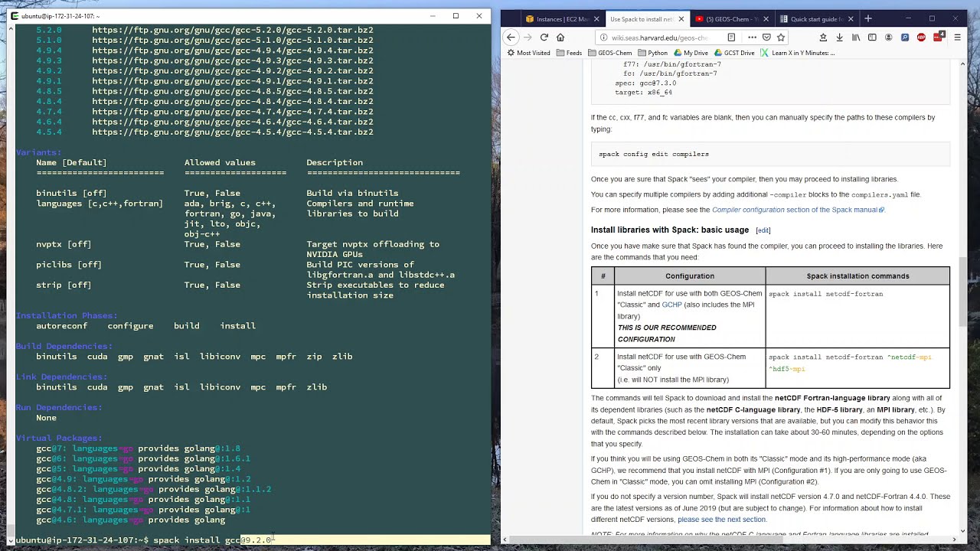
Task: Toggle reader view in URL bar
Action: click(x=731, y=37)
